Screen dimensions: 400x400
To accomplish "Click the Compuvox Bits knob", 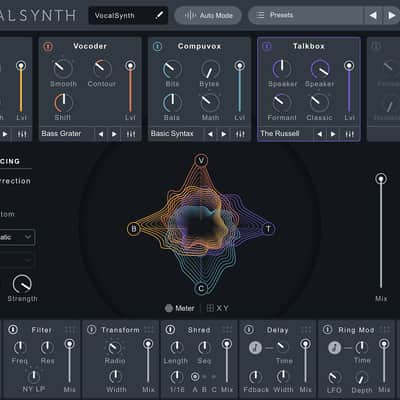I will (x=172, y=69).
